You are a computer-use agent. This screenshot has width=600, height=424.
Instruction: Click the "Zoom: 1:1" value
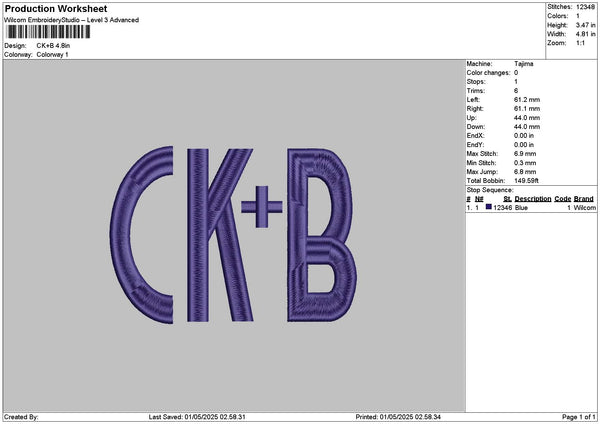(x=580, y=43)
